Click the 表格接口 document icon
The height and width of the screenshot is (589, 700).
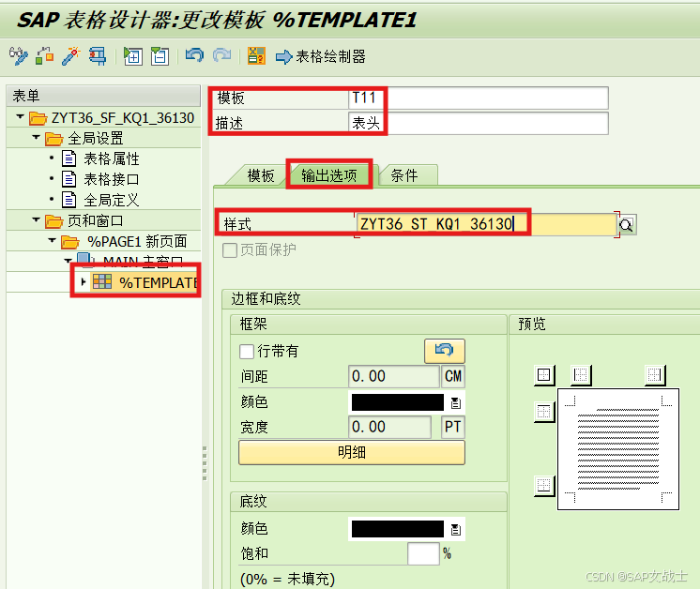point(68,179)
